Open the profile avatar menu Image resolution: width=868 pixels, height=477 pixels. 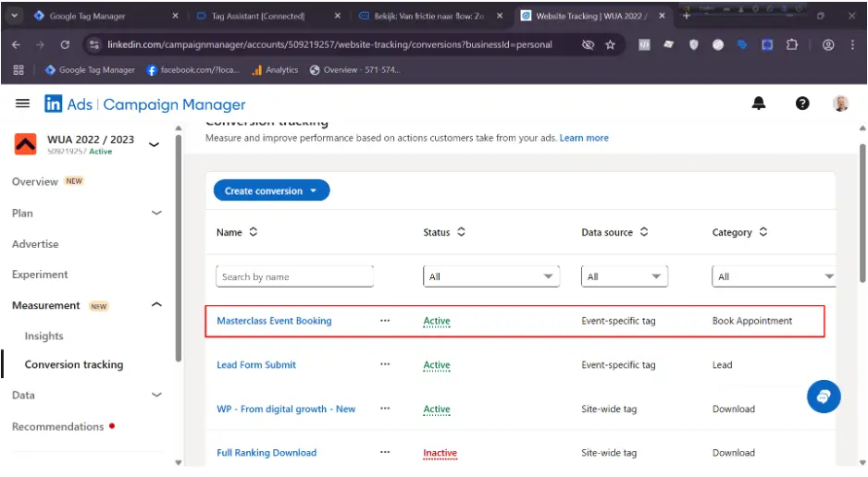(840, 104)
